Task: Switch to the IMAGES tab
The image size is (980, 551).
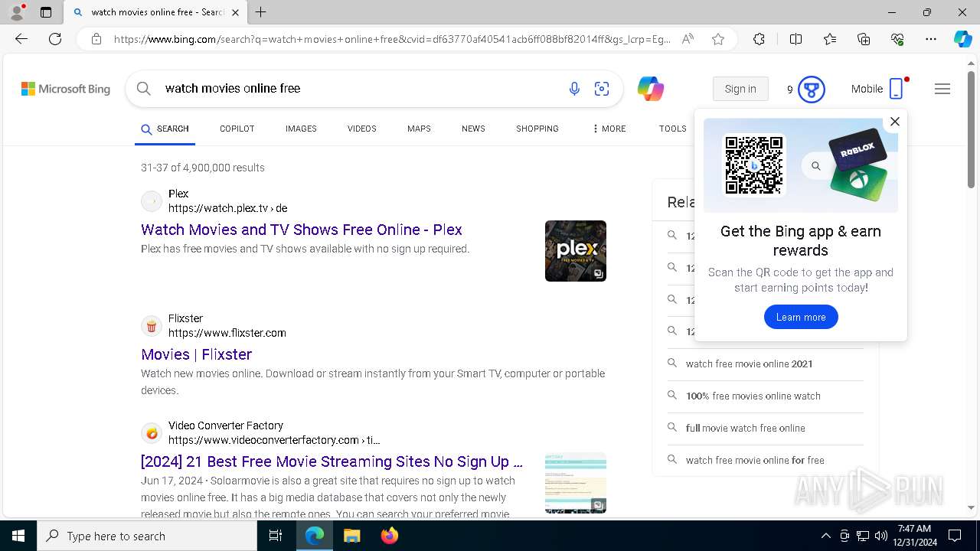Action: 301,129
